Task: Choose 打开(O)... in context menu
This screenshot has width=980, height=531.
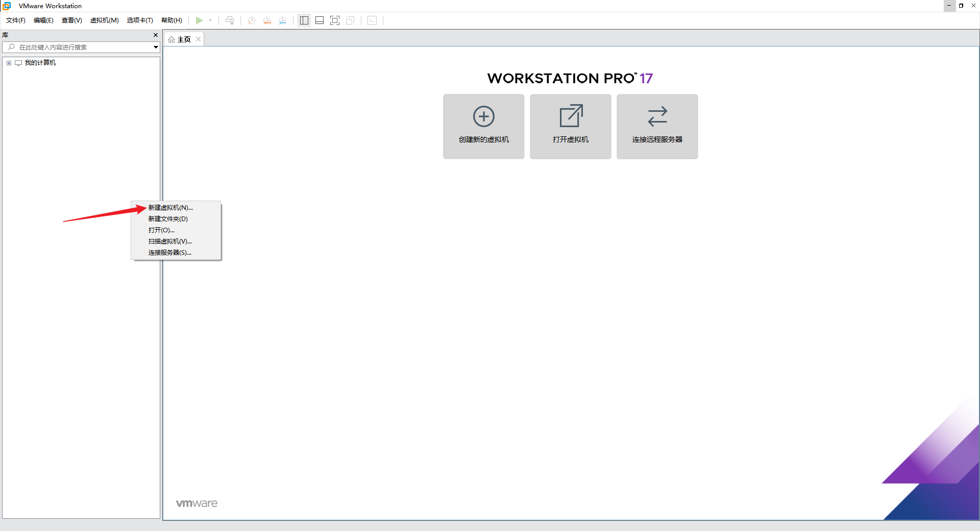Action: click(176, 230)
